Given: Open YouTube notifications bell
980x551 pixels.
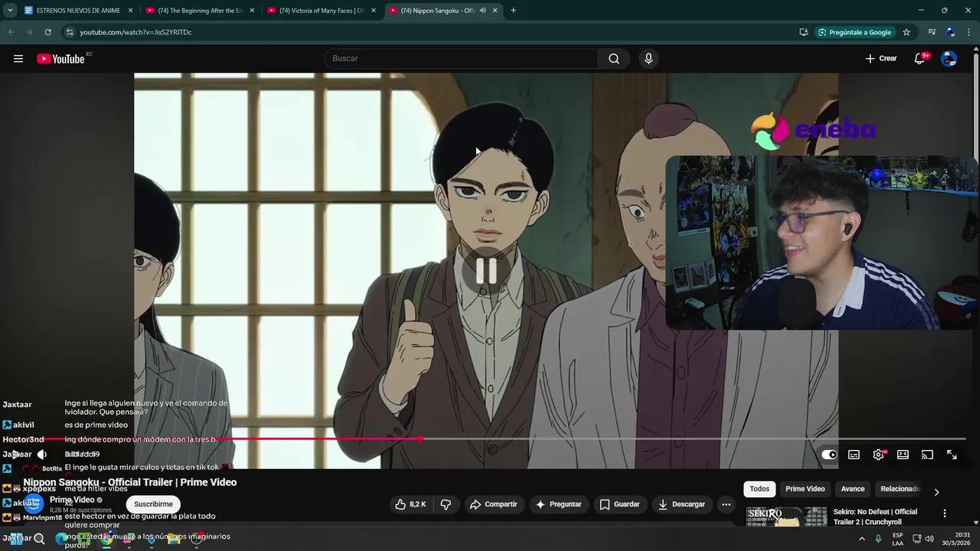Looking at the screenshot, I should pos(920,59).
